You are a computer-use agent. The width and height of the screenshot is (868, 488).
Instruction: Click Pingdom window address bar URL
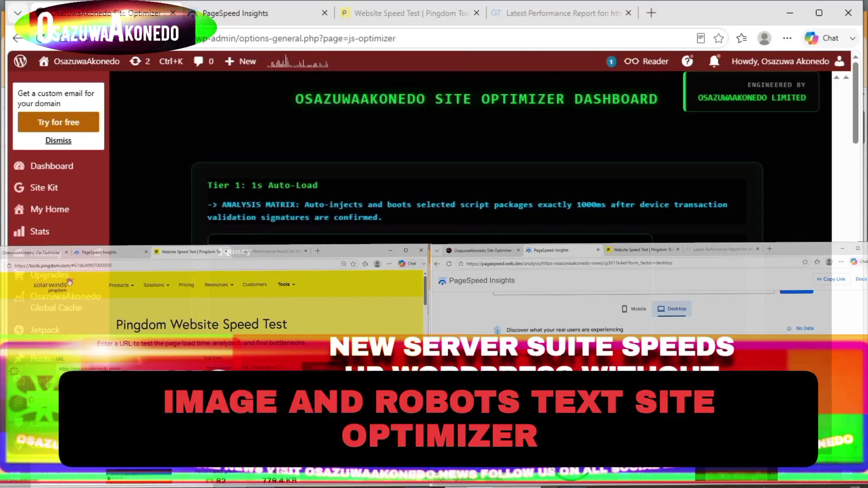pyautogui.click(x=63, y=266)
